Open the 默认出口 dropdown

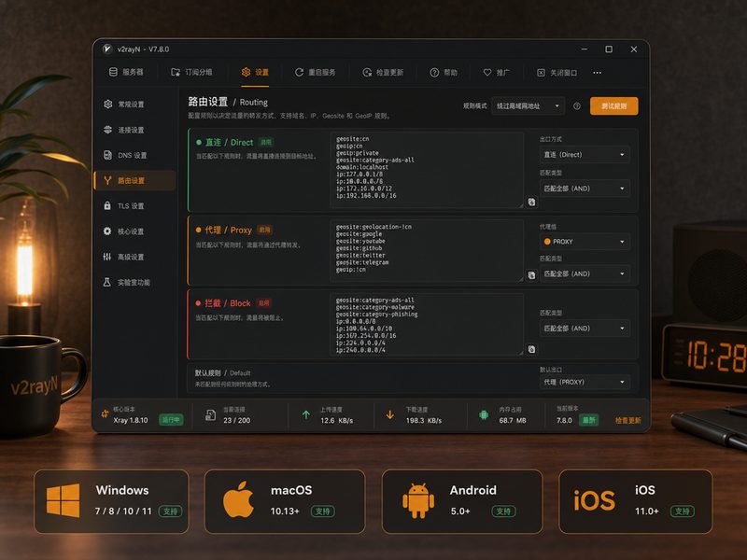tap(585, 382)
